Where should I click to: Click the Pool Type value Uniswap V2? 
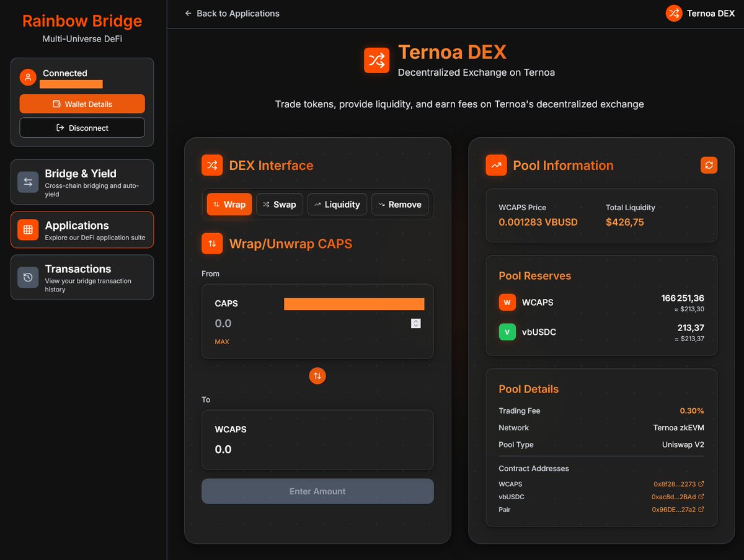tap(683, 445)
